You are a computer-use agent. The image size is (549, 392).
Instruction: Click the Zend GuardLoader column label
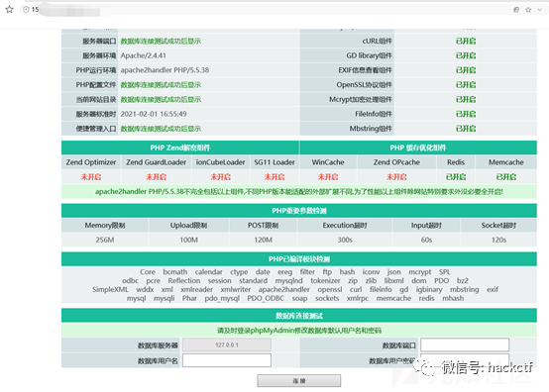coord(157,162)
